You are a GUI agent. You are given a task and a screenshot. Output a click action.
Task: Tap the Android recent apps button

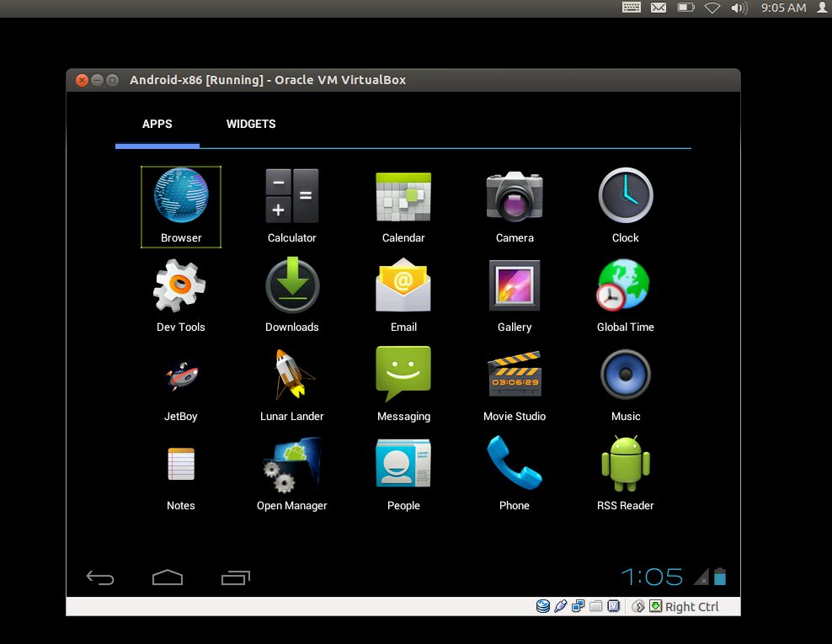pyautogui.click(x=236, y=577)
